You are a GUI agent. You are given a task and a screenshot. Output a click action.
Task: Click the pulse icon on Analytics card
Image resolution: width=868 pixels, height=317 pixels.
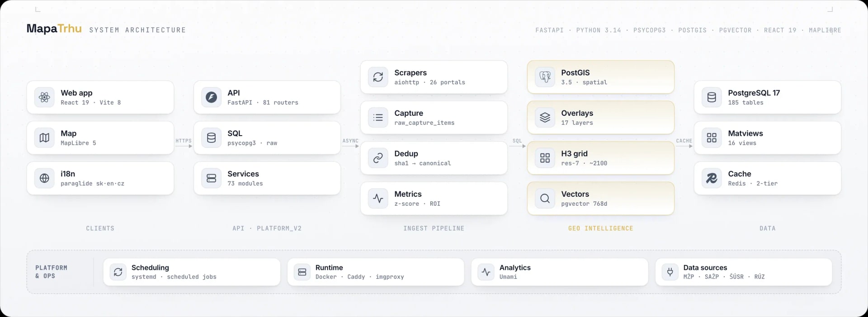coord(486,272)
